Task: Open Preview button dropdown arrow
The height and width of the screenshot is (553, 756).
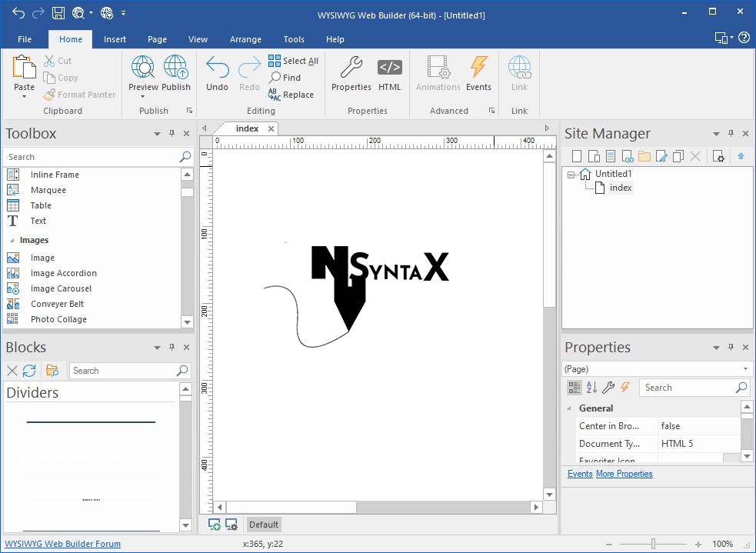Action: pyautogui.click(x=143, y=96)
